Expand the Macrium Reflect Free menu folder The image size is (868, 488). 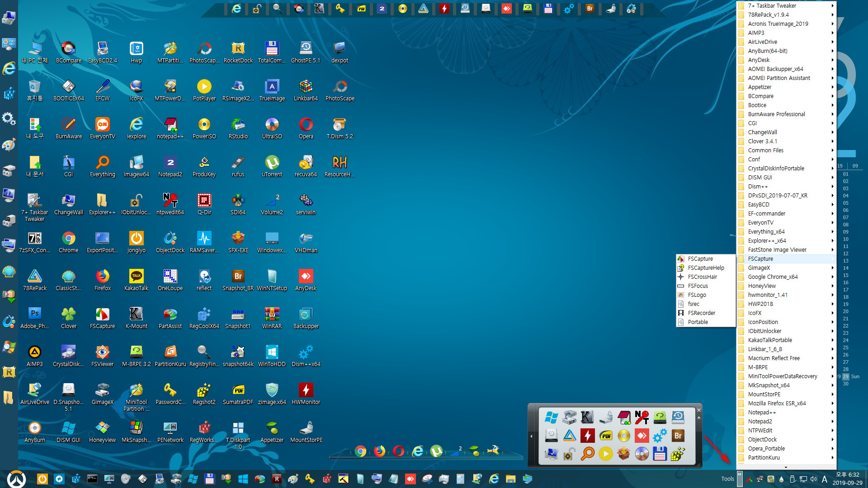click(x=786, y=358)
